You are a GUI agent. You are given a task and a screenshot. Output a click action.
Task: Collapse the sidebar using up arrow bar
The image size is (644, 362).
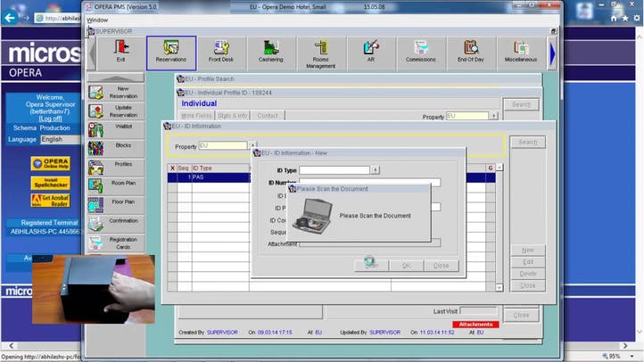point(116,78)
